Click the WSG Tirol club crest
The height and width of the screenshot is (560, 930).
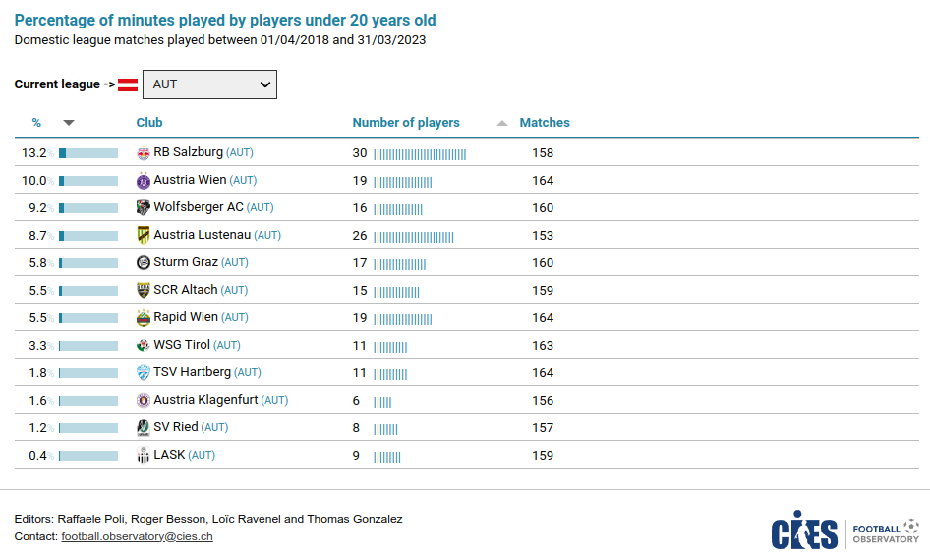143,346
